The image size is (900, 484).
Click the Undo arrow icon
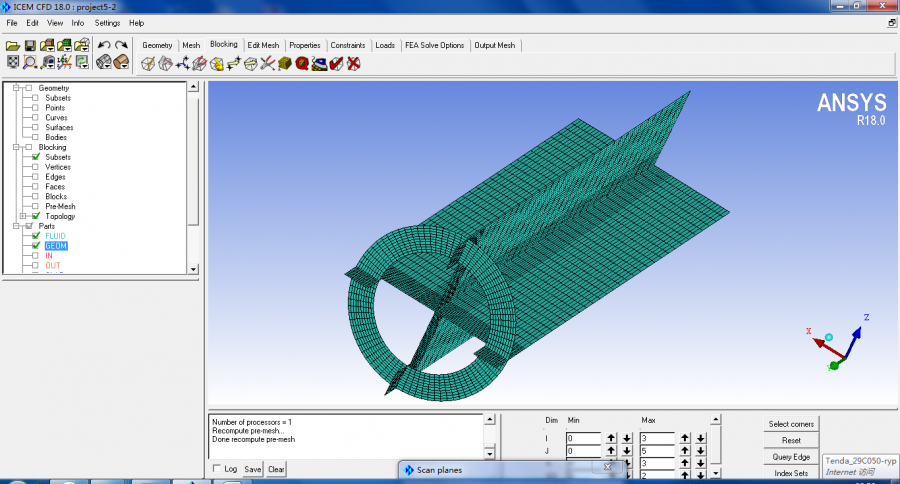[104, 45]
